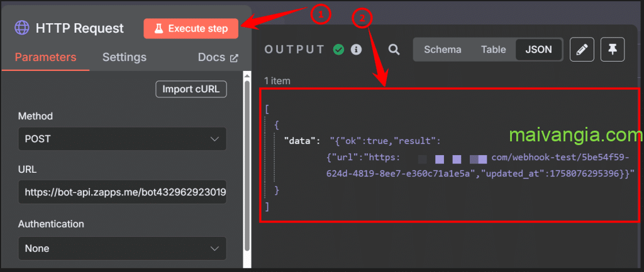
Task: Click the "1 item" count text
Action: tap(277, 81)
